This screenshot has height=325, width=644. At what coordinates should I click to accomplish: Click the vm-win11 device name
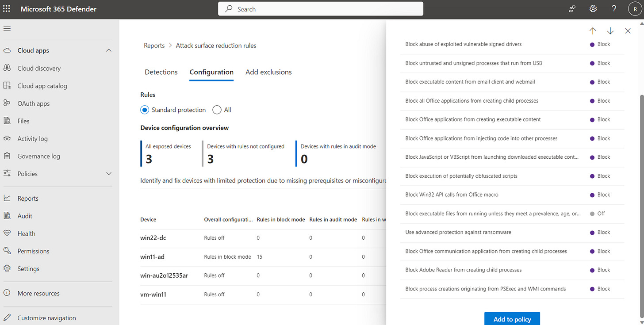153,294
